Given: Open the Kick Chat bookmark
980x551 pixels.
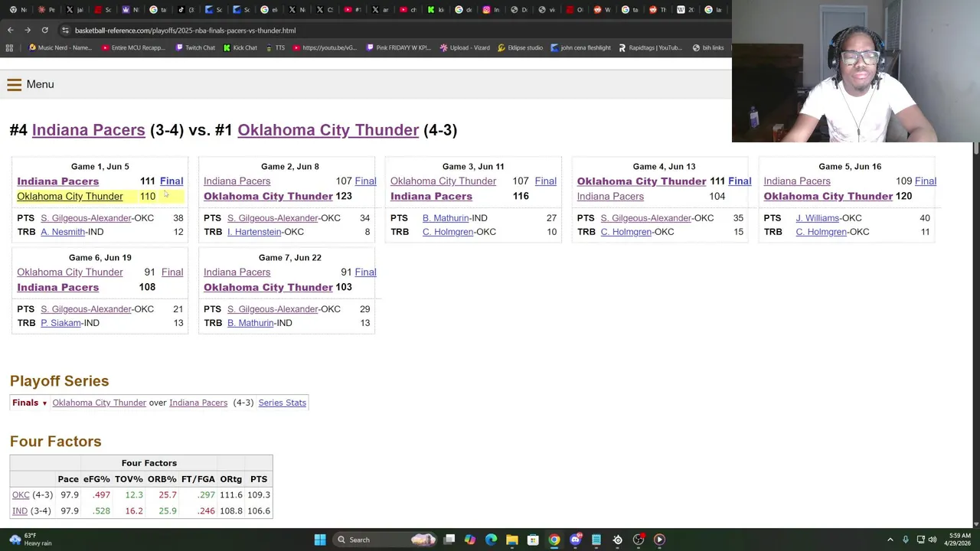Looking at the screenshot, I should coord(240,47).
